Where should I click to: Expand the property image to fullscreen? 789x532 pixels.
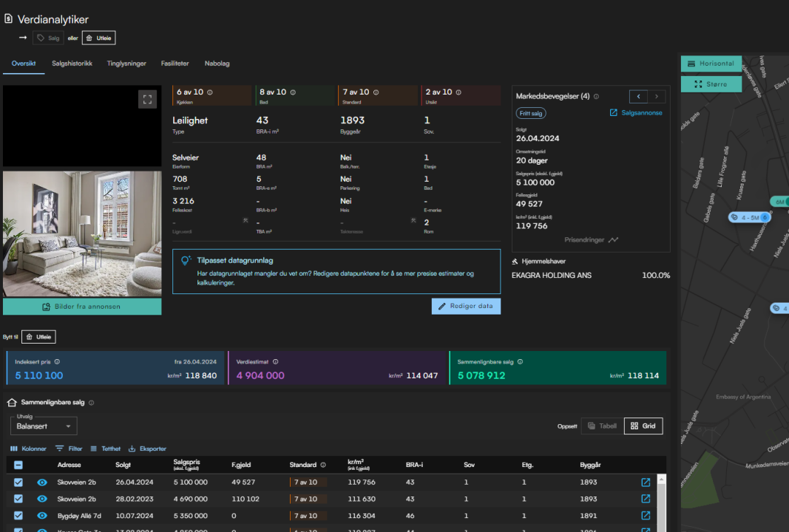147,100
